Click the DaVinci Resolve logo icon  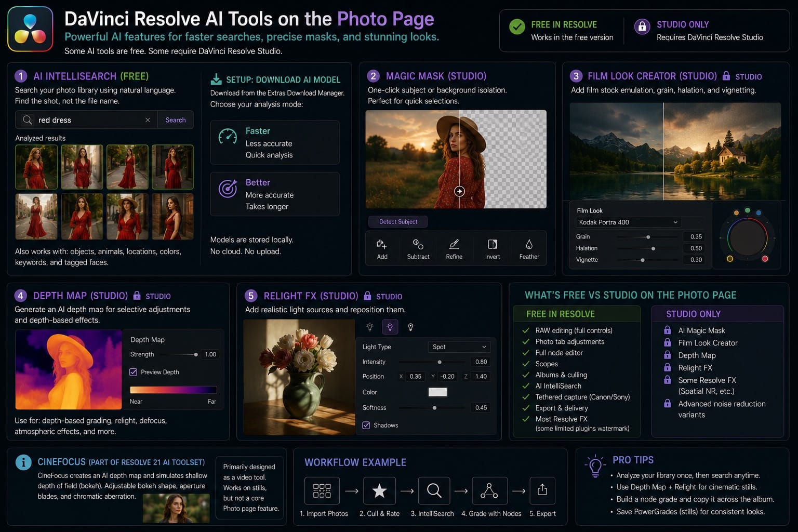30,29
